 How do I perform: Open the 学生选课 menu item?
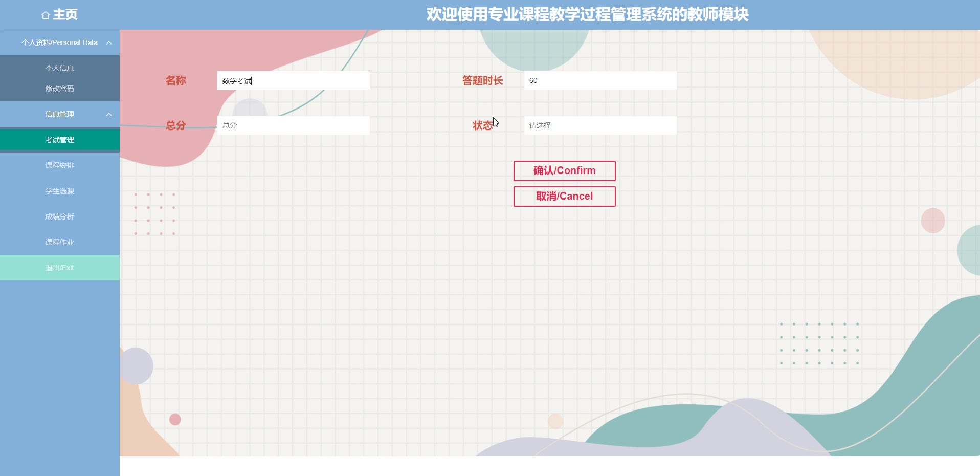pyautogui.click(x=60, y=191)
